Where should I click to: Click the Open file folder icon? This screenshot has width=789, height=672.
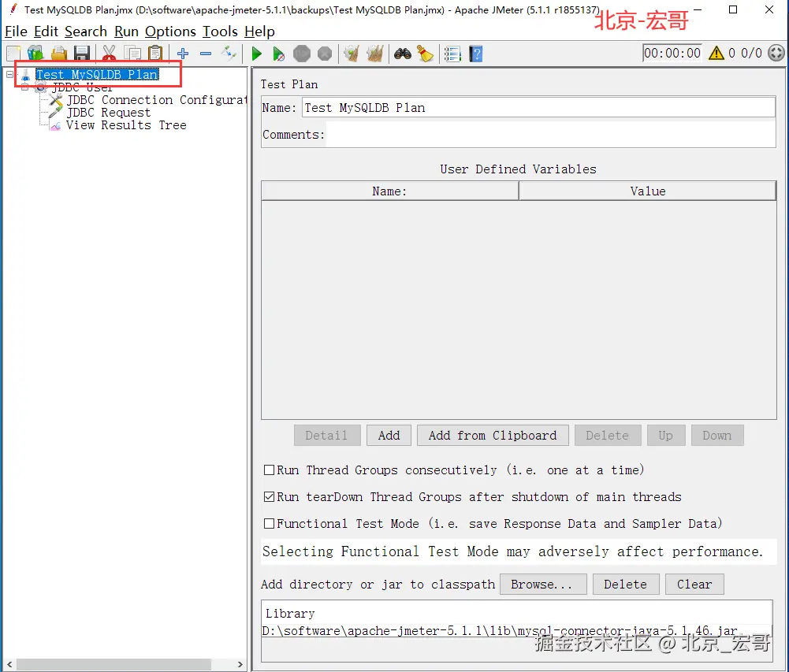click(59, 54)
